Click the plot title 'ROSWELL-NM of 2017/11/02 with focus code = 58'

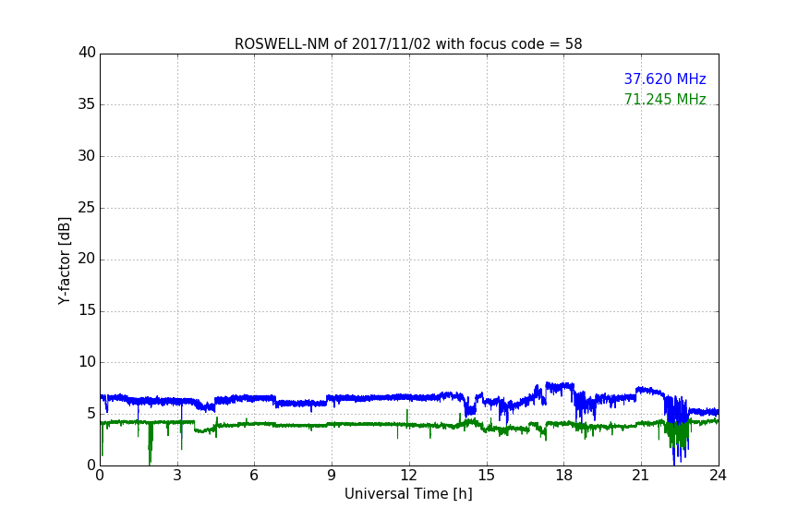[x=408, y=44]
